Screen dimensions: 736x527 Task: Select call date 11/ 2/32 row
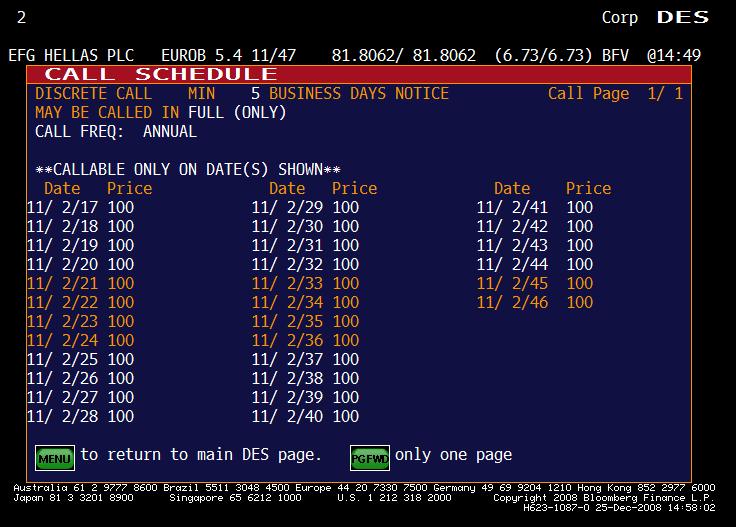pyautogui.click(x=306, y=264)
